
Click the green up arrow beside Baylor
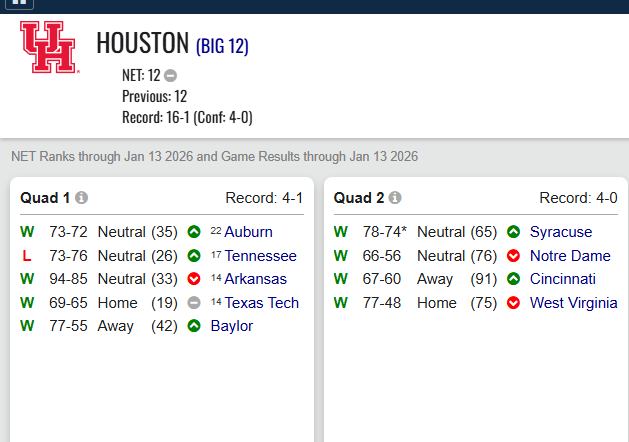coord(194,326)
